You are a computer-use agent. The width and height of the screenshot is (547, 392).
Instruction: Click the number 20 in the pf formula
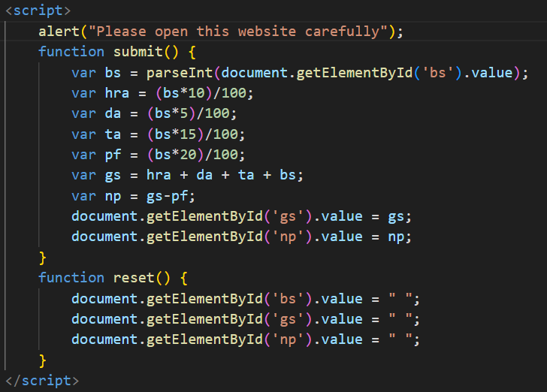click(x=188, y=155)
